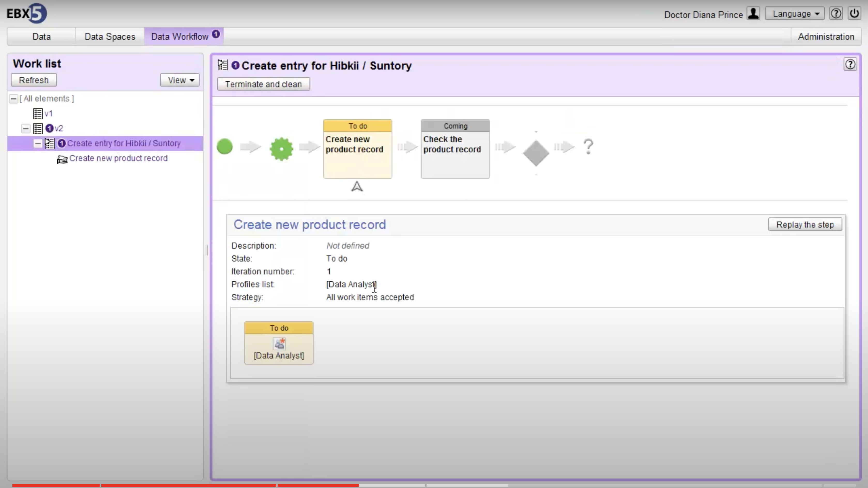The height and width of the screenshot is (488, 868).
Task: Switch to the Data tab
Action: pyautogui.click(x=41, y=36)
